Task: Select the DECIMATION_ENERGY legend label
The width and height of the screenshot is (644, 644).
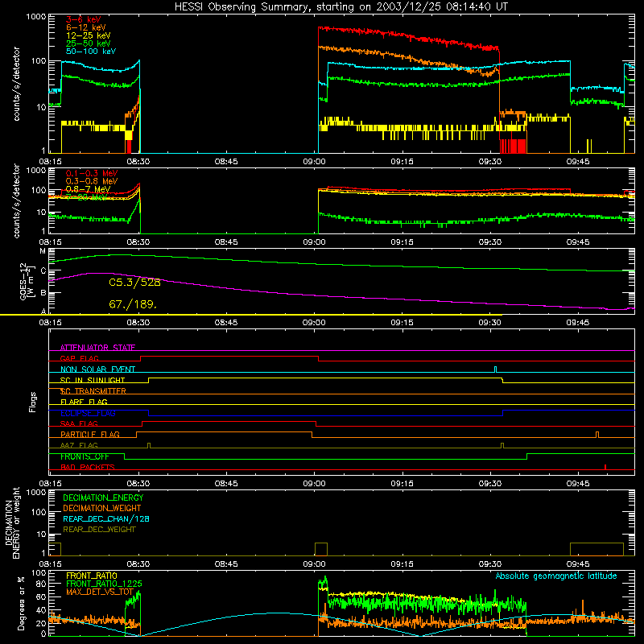Action: point(103,497)
